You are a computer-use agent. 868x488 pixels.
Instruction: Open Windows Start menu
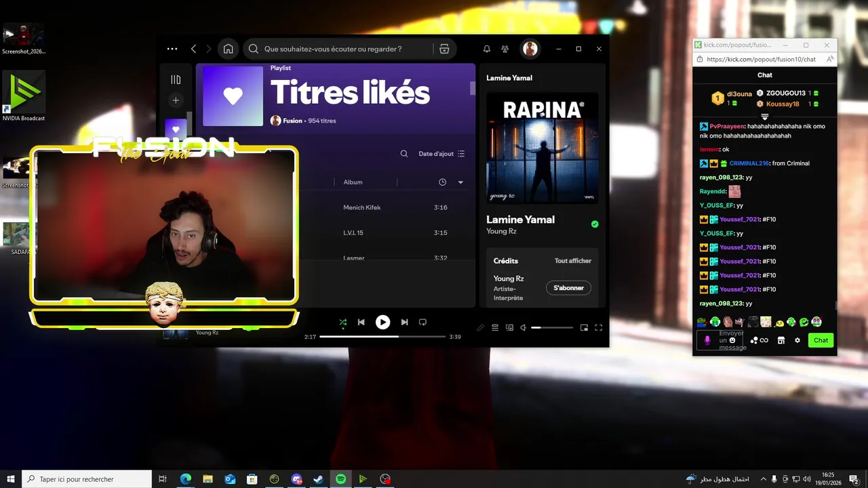[x=11, y=479]
